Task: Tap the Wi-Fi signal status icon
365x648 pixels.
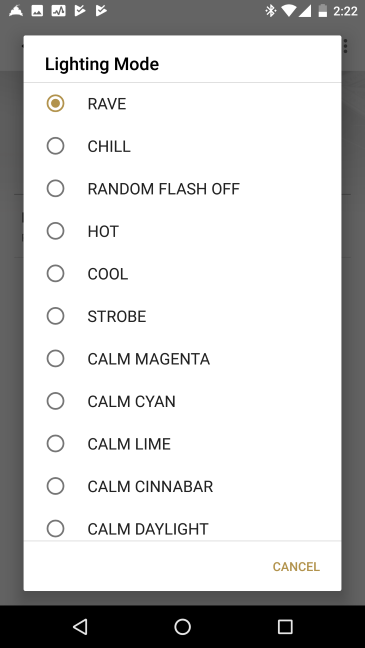Action: pyautogui.click(x=289, y=11)
